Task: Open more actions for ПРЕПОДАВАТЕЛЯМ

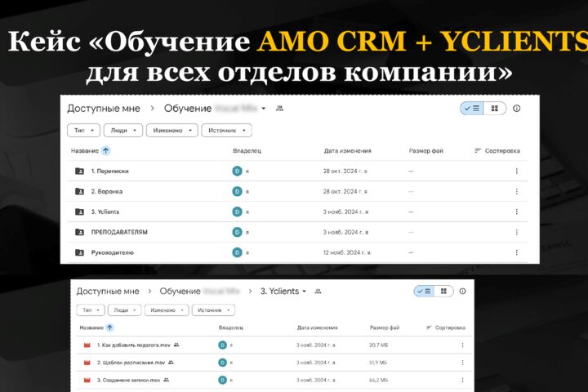Action: point(517,232)
